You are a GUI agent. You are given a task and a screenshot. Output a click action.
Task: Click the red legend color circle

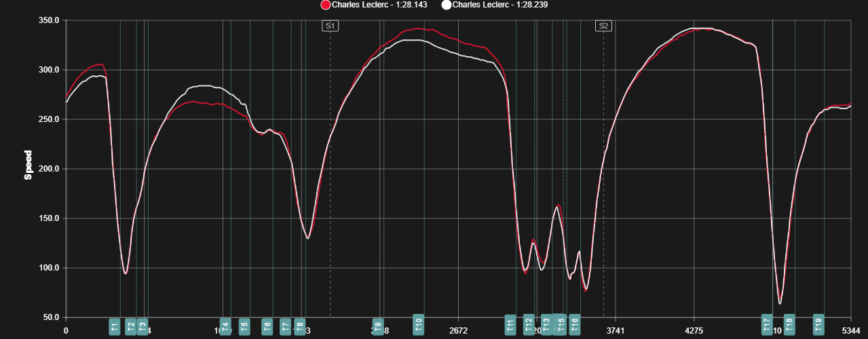coord(325,5)
